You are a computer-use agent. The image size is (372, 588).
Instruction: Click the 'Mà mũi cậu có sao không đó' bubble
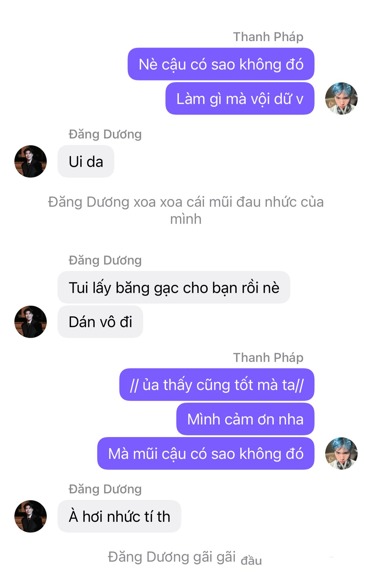[x=206, y=454]
